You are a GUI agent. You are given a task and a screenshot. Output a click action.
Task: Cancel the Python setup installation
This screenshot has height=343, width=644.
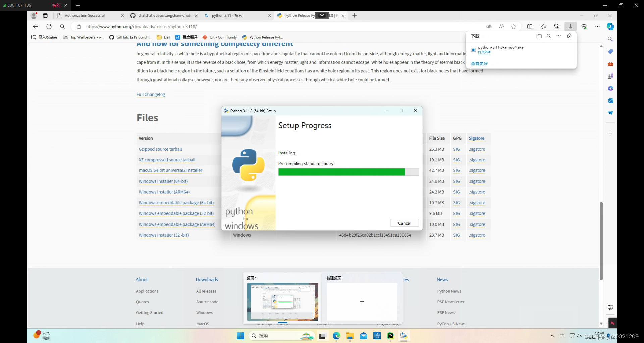coord(405,223)
